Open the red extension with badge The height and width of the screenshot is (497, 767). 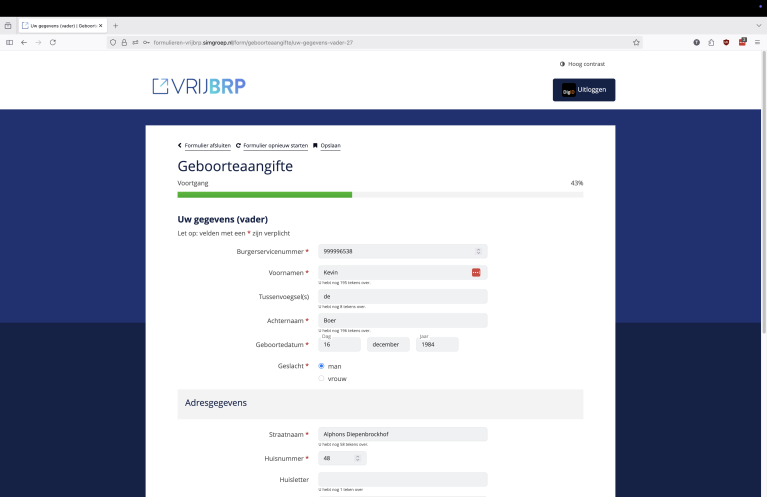coord(743,42)
